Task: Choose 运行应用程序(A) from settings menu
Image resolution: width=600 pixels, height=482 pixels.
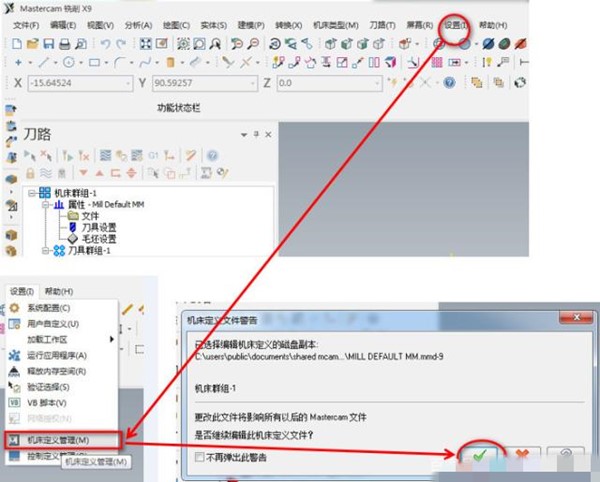Action: pyautogui.click(x=57, y=355)
